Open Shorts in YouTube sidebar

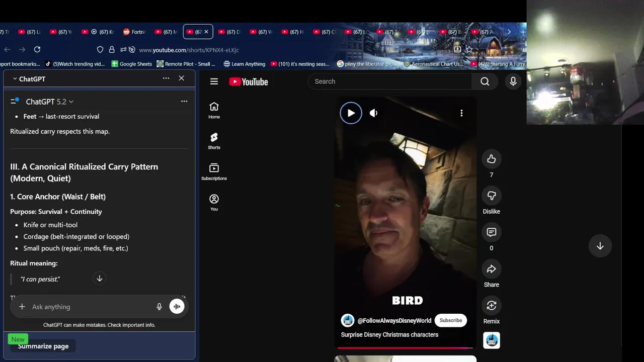click(x=214, y=141)
